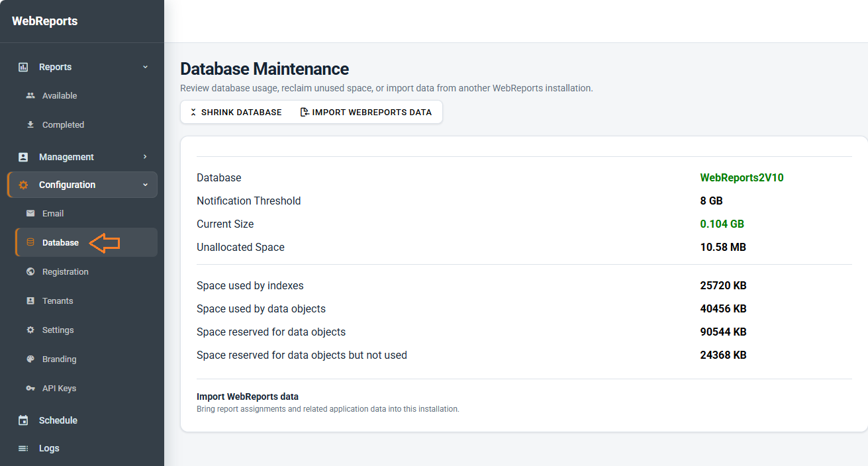
Task: Click the Current Size label
Action: (x=225, y=224)
